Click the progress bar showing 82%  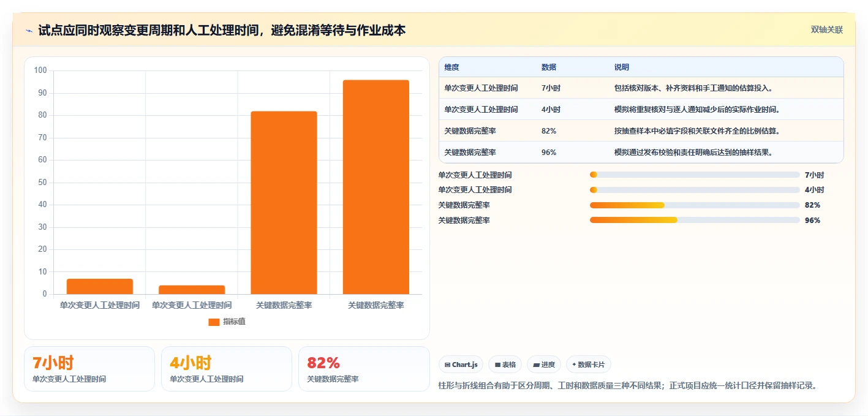(695, 205)
